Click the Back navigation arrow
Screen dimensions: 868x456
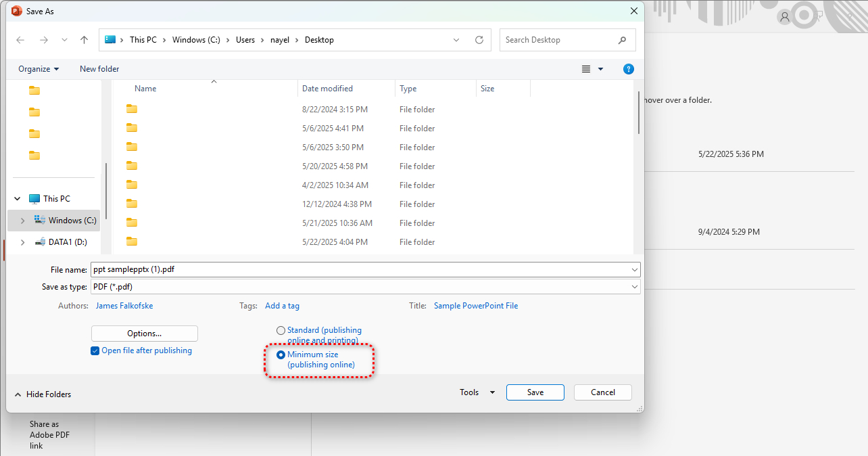click(20, 40)
